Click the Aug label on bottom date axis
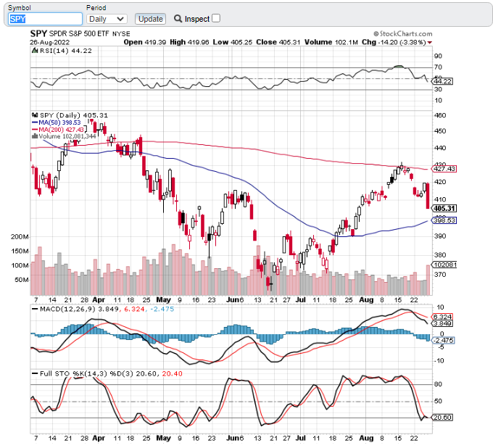493x448 pixels. (x=366, y=438)
